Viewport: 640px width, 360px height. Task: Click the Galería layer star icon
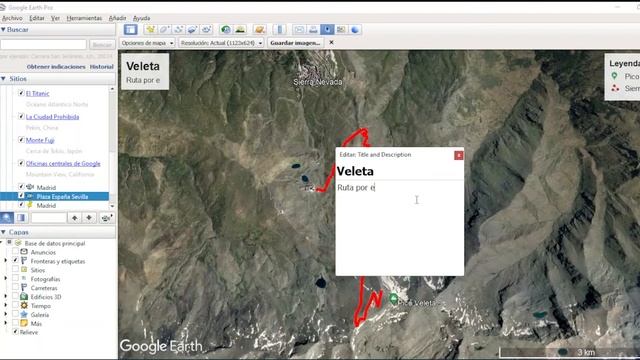pyautogui.click(x=24, y=314)
